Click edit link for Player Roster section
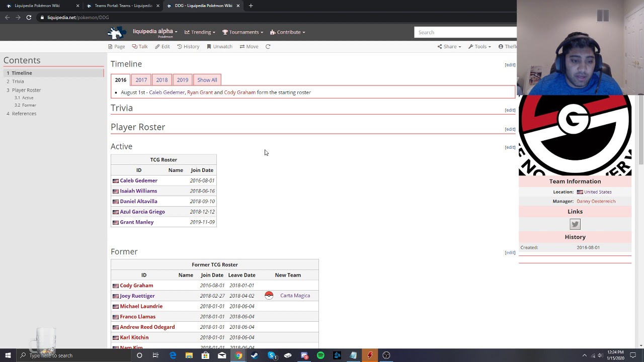Viewport: 644px width, 362px height. click(x=510, y=129)
